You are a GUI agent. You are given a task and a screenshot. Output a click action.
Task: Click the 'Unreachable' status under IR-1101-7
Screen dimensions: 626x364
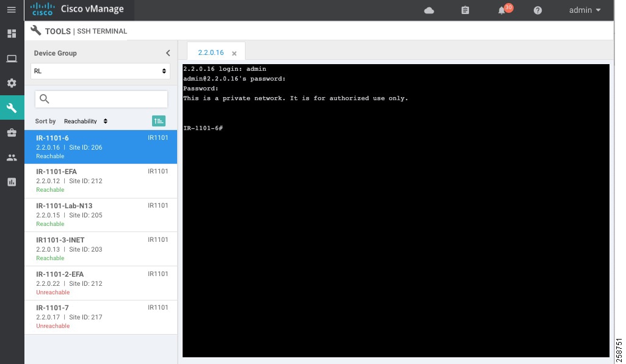[x=53, y=326]
